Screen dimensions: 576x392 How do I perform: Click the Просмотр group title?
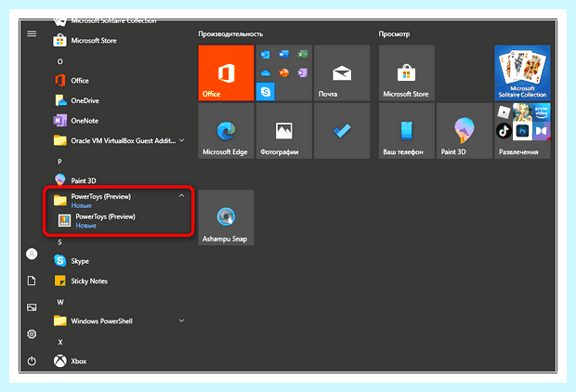tap(394, 33)
